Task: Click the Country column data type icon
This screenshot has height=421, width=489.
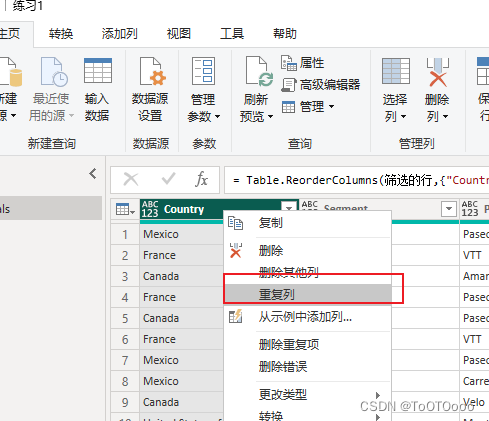Action: [x=150, y=209]
